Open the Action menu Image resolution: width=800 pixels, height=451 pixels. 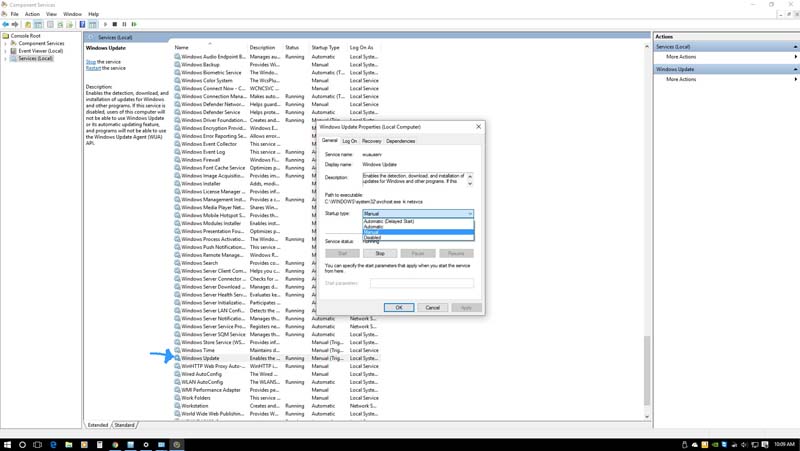click(x=32, y=14)
